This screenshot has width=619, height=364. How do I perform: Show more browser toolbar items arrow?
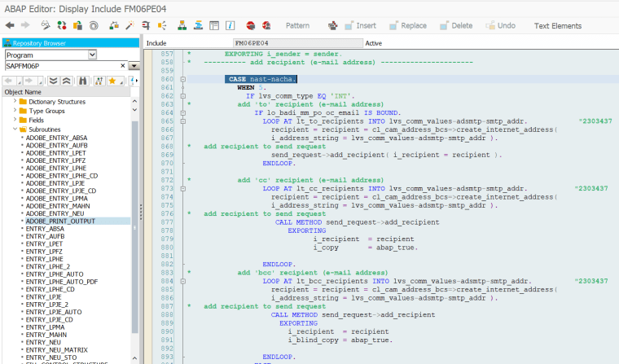137,81
